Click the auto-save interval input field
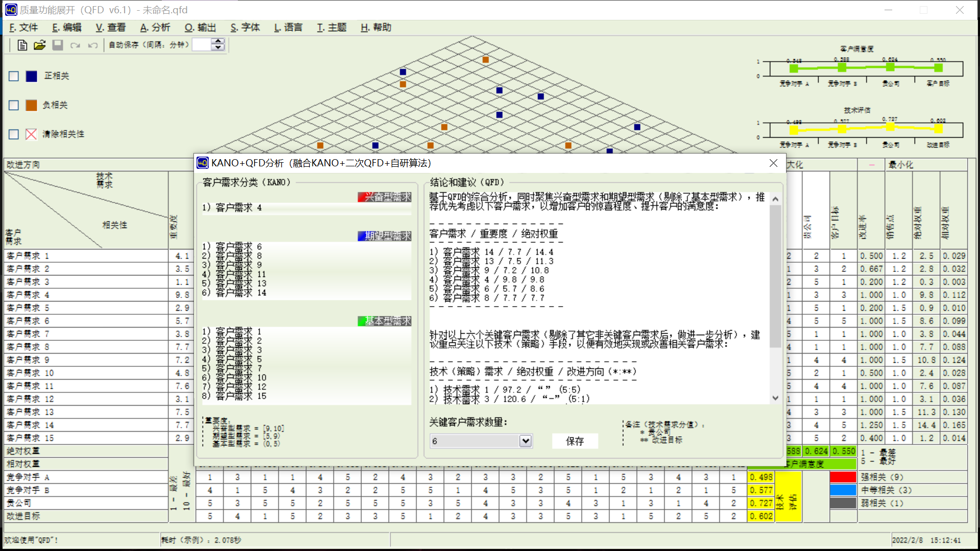The height and width of the screenshot is (551, 980). (x=202, y=45)
